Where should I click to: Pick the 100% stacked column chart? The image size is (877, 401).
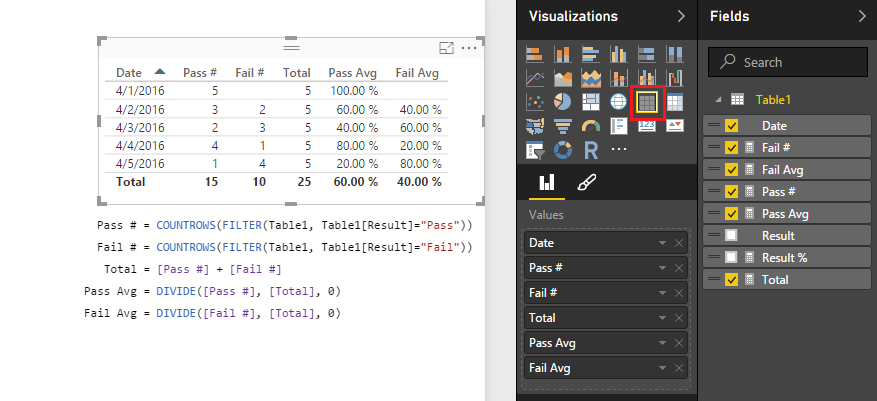tap(675, 54)
